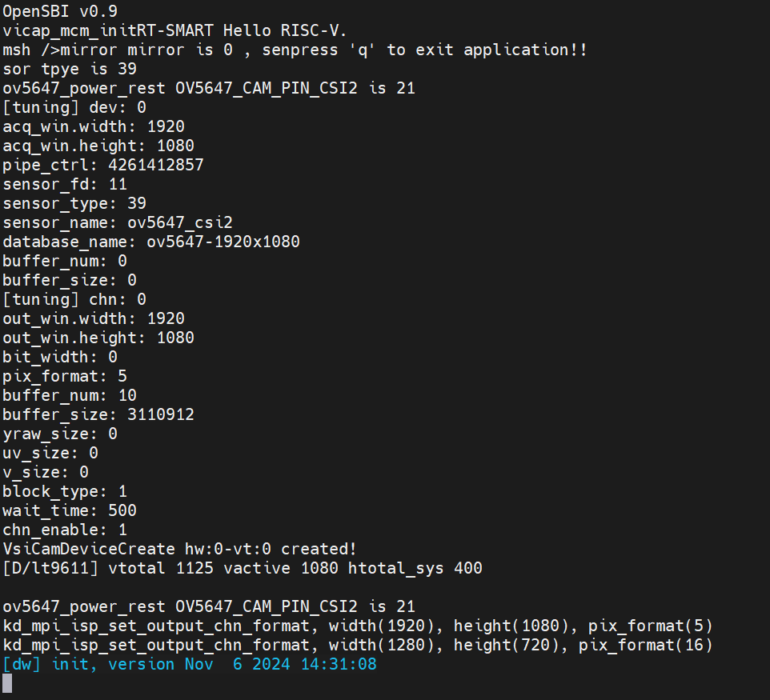
Task: Click the "buffer_size: 3110912" line
Action: coord(98,414)
